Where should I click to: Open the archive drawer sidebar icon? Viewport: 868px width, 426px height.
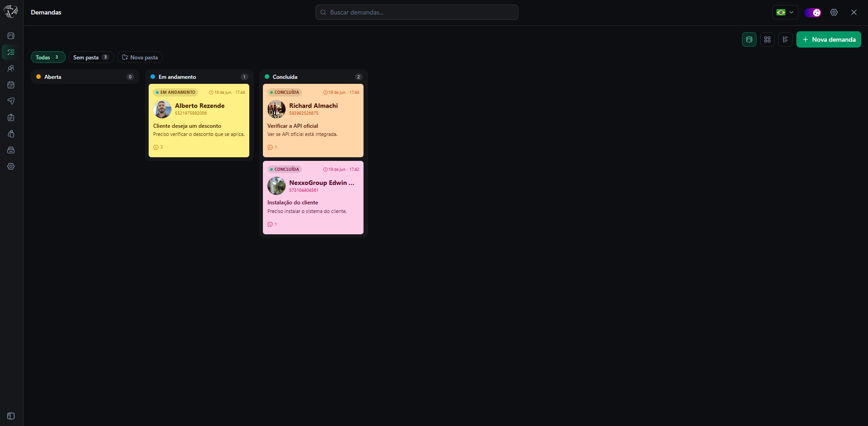pos(11,150)
